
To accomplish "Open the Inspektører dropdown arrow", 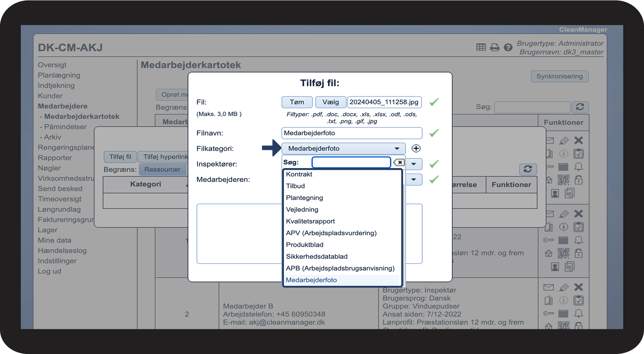I will 414,164.
